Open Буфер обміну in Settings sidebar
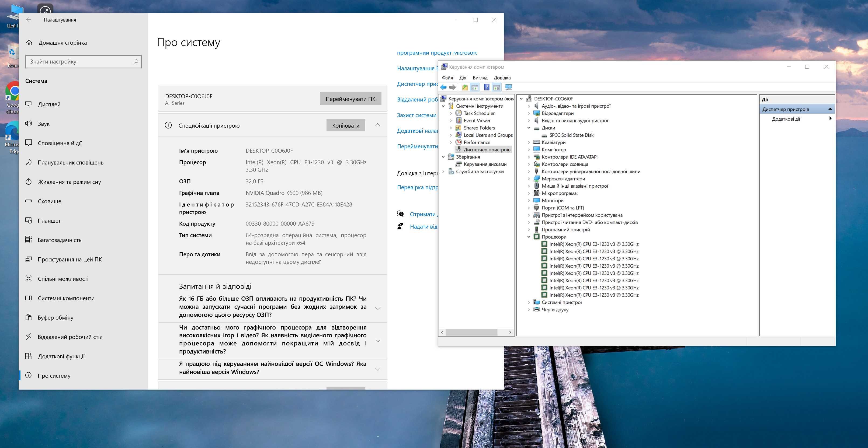 pyautogui.click(x=83, y=318)
